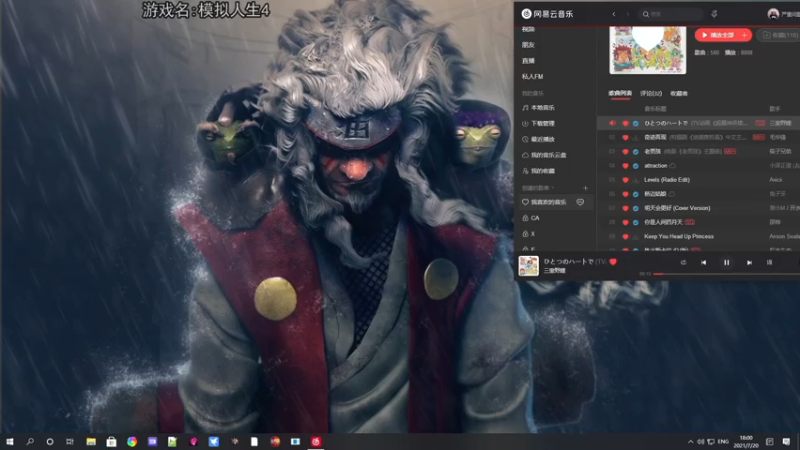Image resolution: width=800 pixels, height=450 pixels.
Task: Click the NetEase Cloud Music logo
Action: [x=547, y=14]
